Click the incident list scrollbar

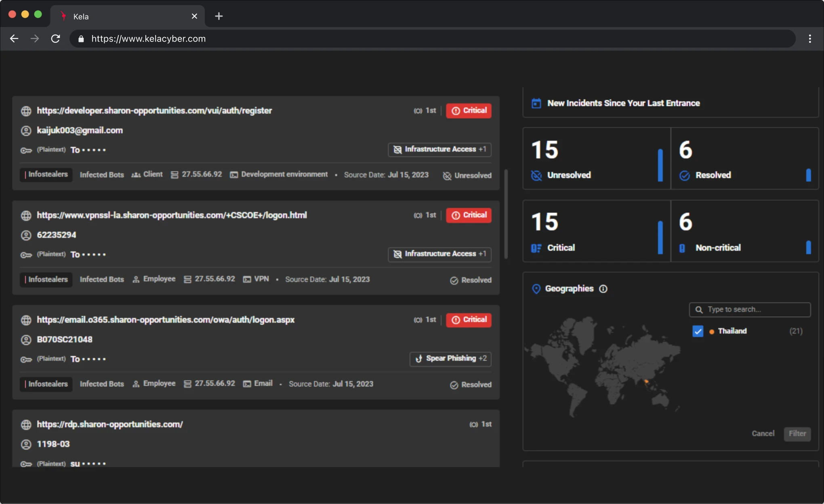click(x=506, y=214)
